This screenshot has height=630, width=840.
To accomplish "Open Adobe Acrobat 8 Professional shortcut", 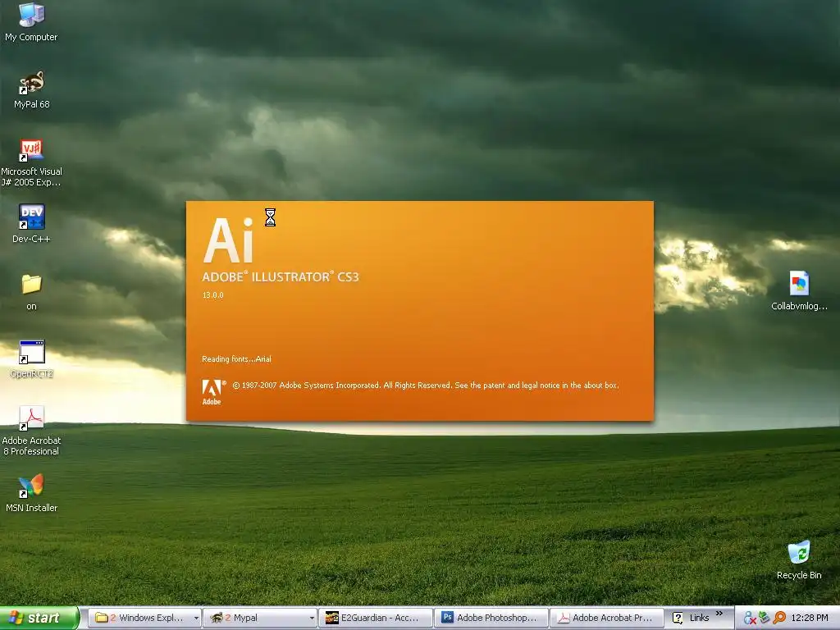I will click(31, 431).
